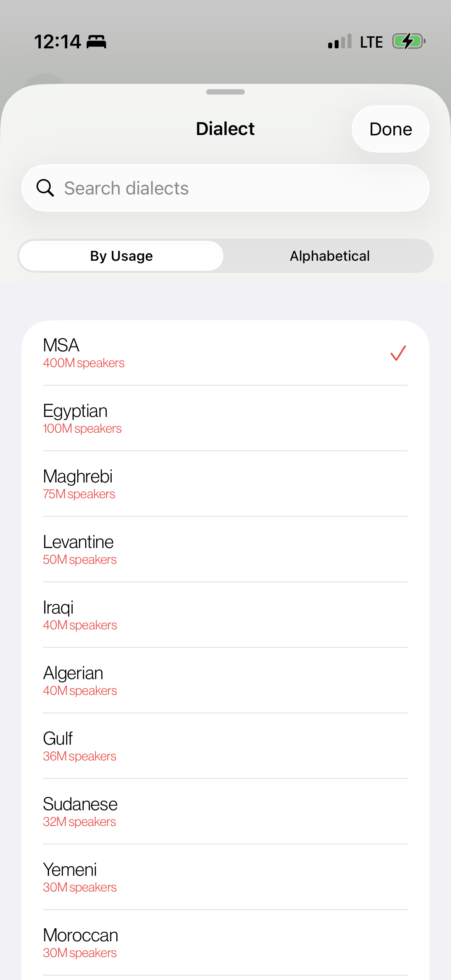Tap the cellular signal bars icon
Screen dimensions: 451x980
(x=340, y=42)
